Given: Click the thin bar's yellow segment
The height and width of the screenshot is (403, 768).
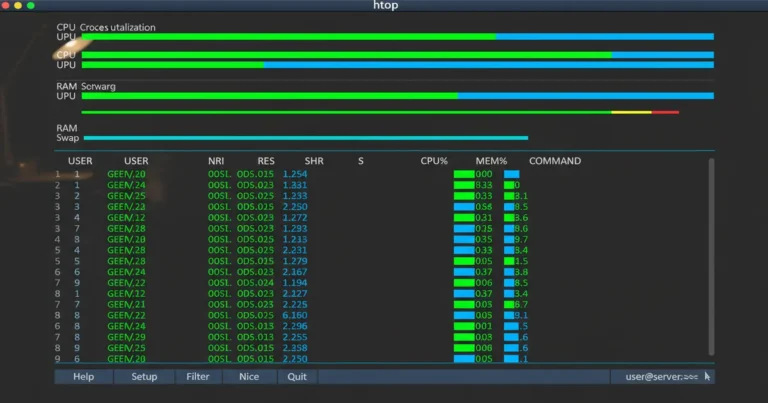Looking at the screenshot, I should coord(631,113).
